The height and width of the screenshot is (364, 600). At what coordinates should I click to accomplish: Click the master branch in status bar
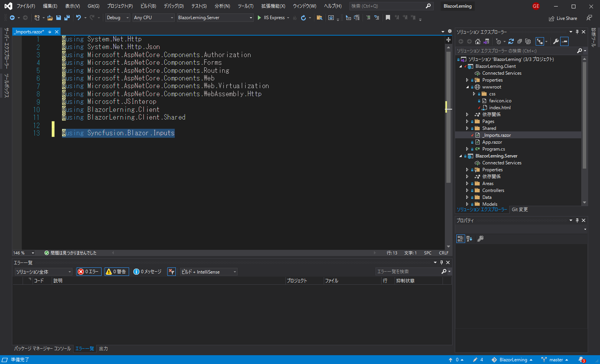555,360
